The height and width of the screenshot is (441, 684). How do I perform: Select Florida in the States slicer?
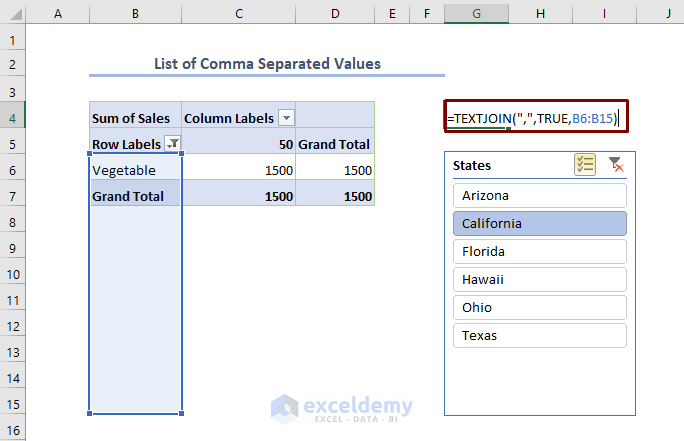[539, 251]
